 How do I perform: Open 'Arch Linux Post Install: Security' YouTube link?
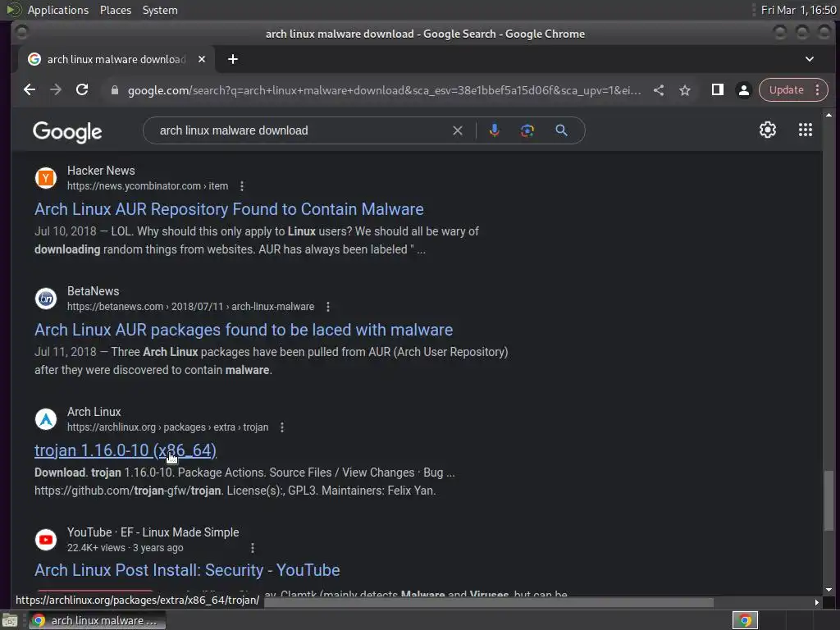click(x=188, y=570)
